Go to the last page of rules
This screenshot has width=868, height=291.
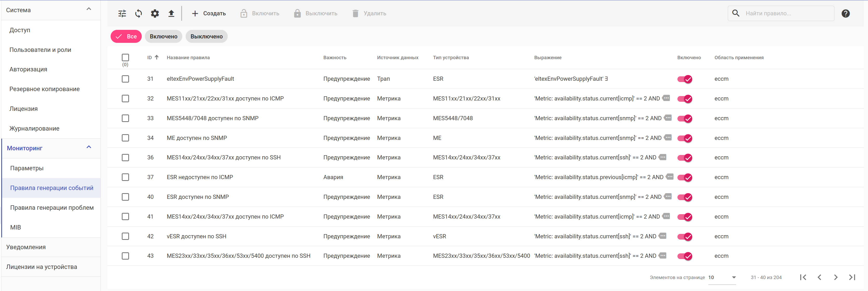[852, 277]
